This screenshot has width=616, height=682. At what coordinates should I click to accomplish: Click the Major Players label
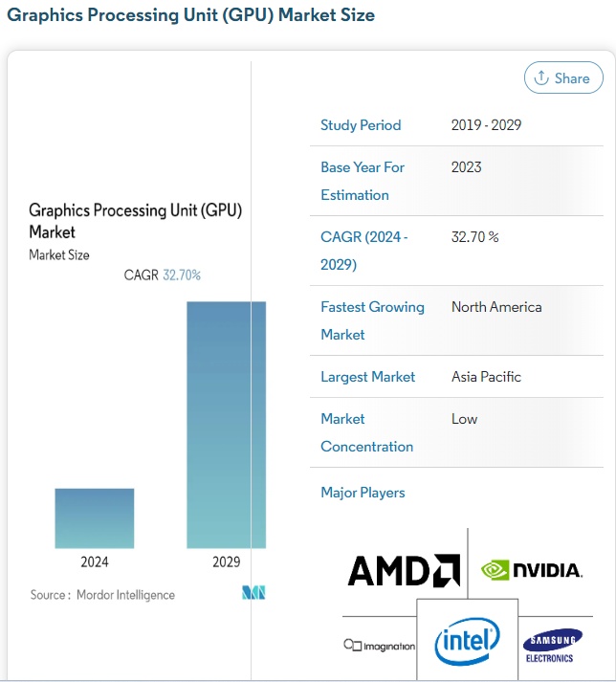coord(363,493)
